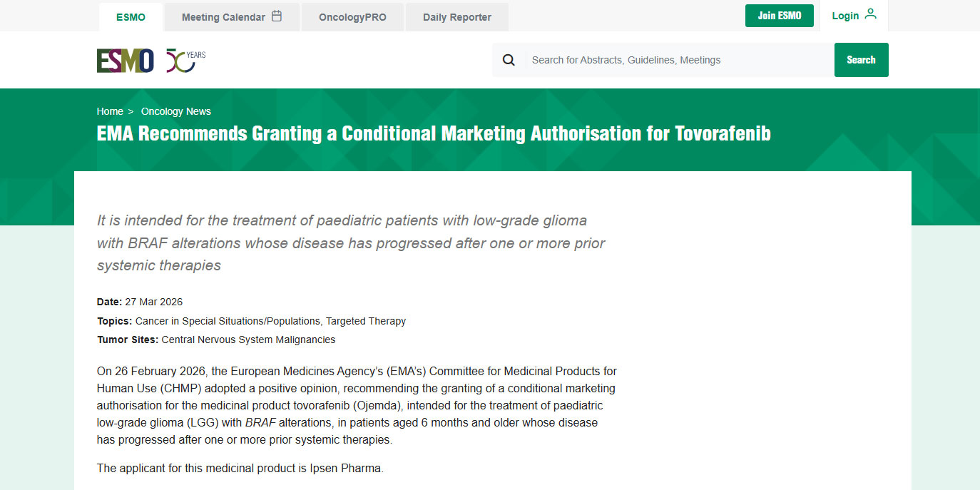Focus the Abstracts, Guidelines, Meetings search field
980x490 pixels.
pyautogui.click(x=678, y=60)
